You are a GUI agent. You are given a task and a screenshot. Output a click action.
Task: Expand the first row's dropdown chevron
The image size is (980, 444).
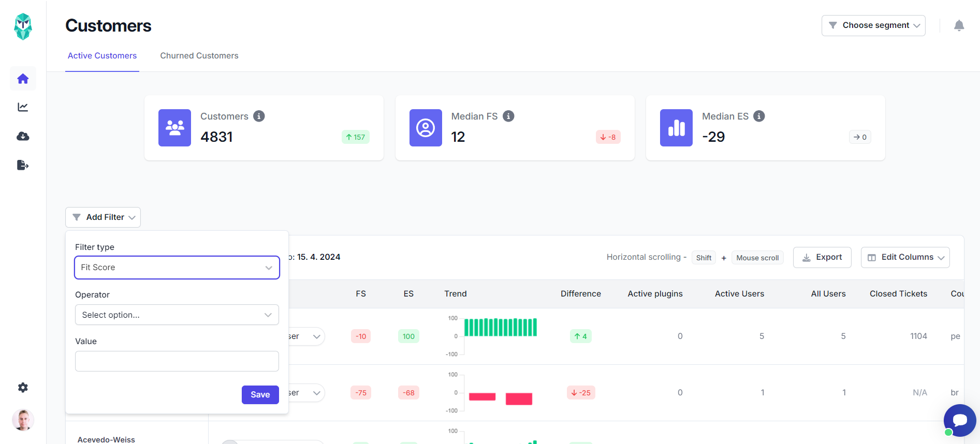[317, 336]
